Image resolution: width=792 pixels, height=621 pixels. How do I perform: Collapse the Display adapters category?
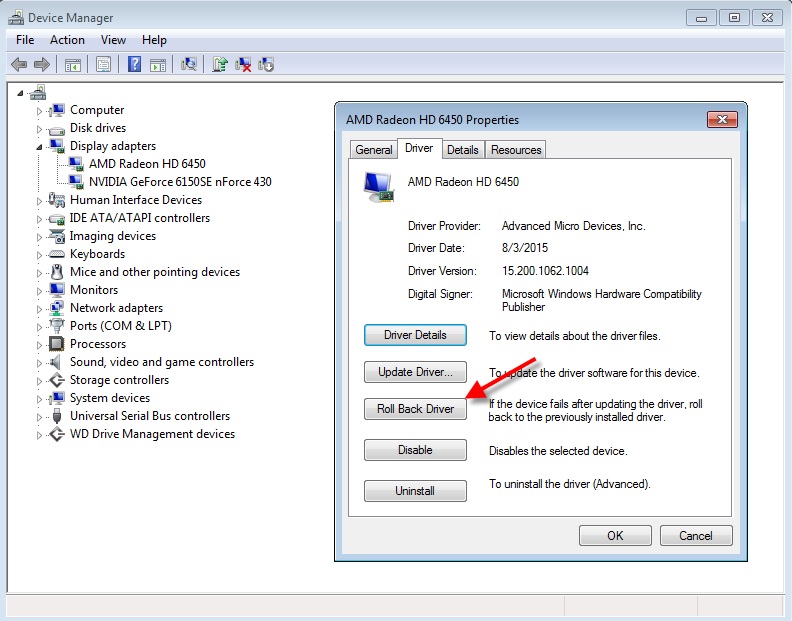(39, 147)
